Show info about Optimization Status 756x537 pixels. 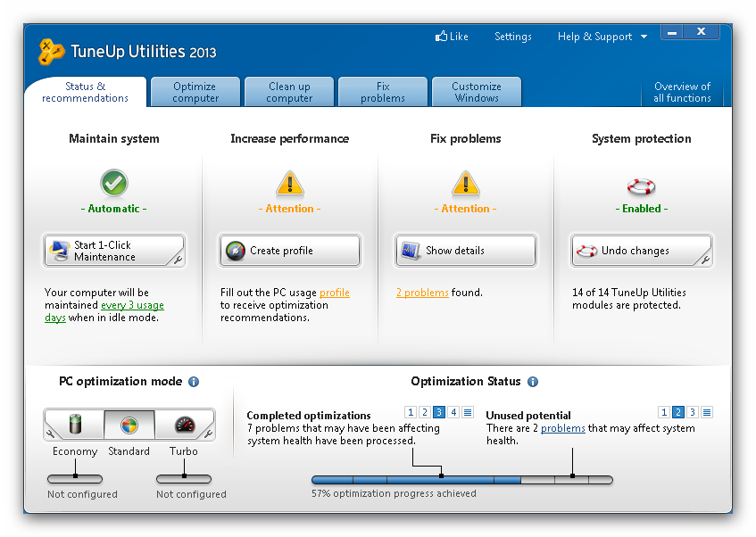[x=533, y=382]
